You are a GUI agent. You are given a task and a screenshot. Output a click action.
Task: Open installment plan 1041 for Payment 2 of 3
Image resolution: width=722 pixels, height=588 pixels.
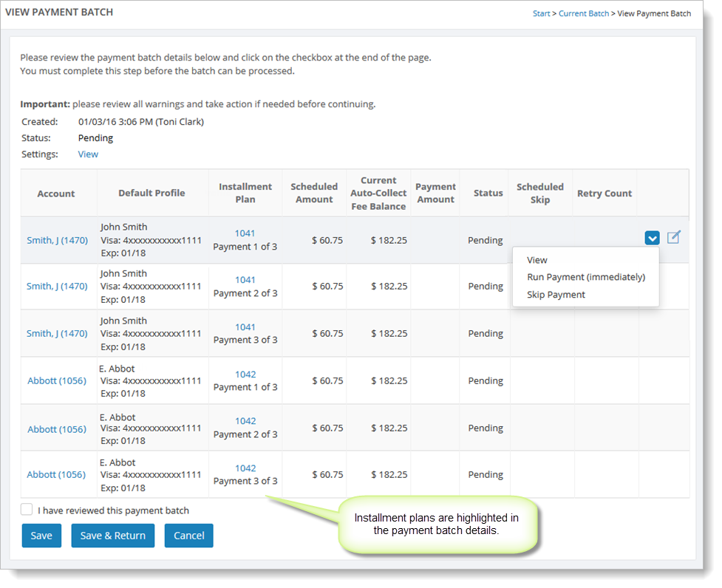click(245, 280)
